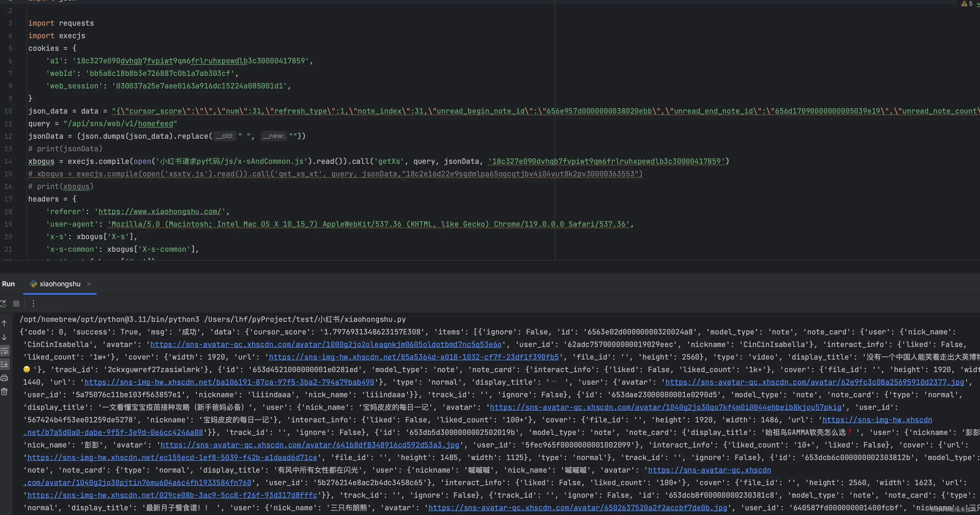Place cursor on the query homefeed string
The height and width of the screenshot is (515, 980).
point(120,124)
